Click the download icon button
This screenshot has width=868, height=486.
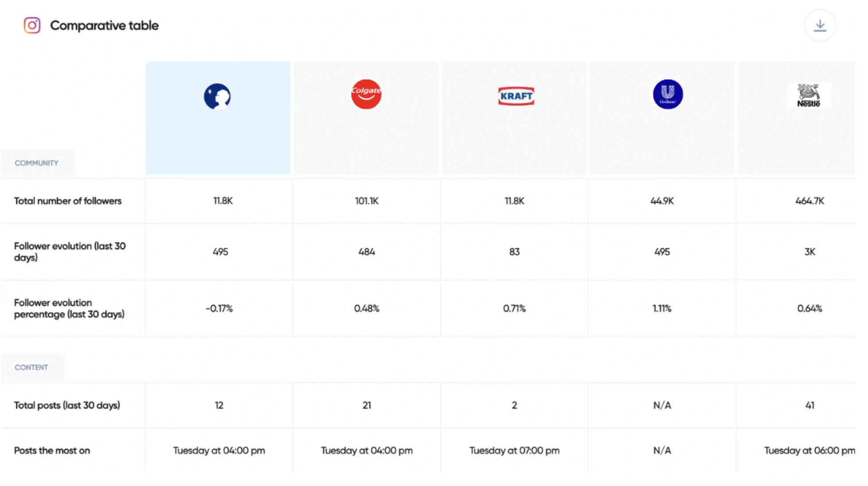820,26
